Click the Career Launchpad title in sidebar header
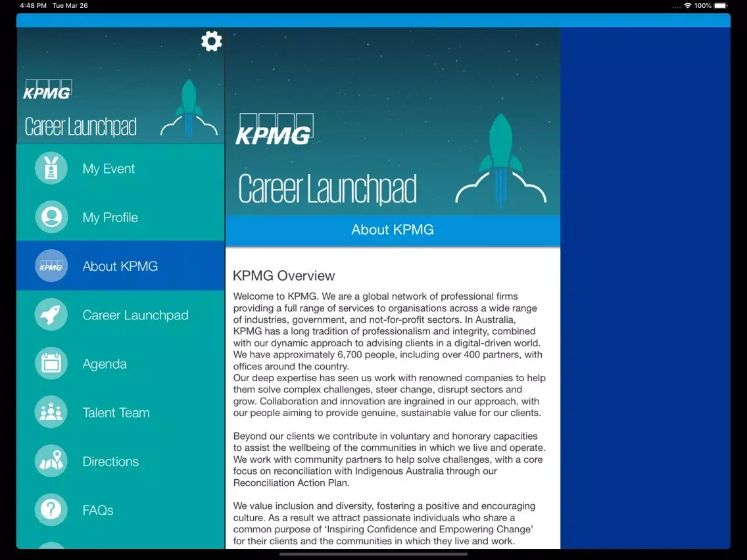The height and width of the screenshot is (560, 747). [x=80, y=127]
